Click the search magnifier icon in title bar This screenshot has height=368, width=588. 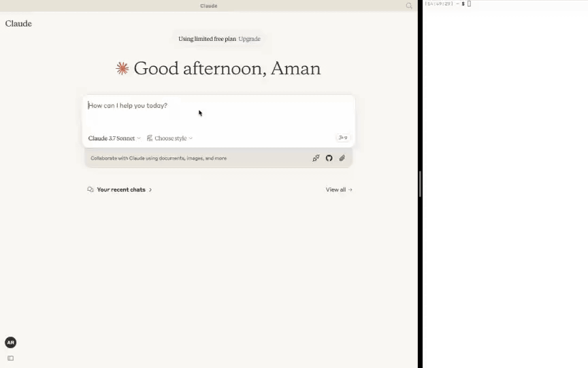tap(409, 5)
